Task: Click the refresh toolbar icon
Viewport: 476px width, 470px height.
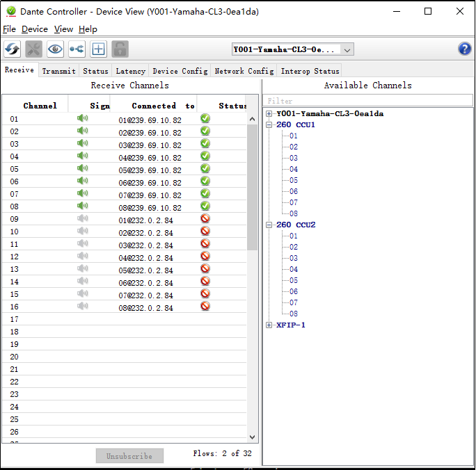Action: (13, 49)
